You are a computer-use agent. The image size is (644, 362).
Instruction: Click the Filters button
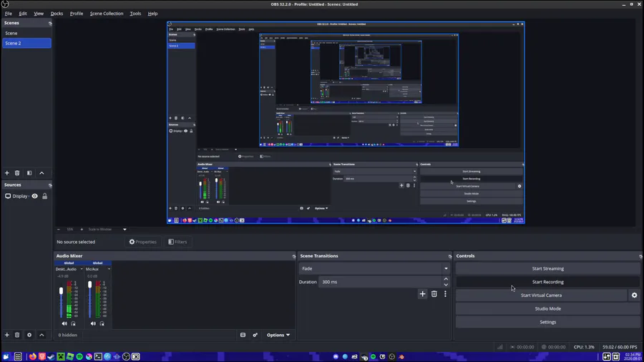[x=177, y=242]
